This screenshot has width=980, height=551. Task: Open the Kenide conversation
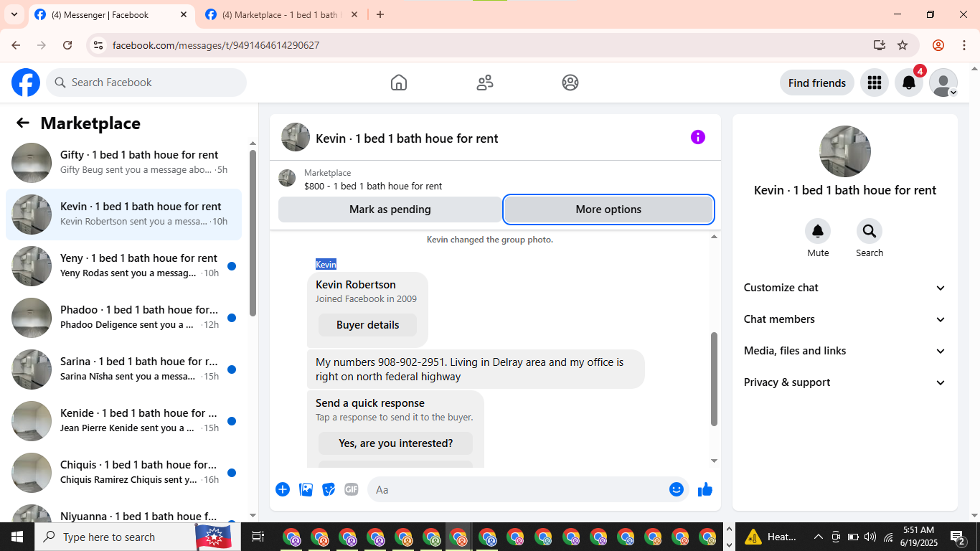pos(123,421)
